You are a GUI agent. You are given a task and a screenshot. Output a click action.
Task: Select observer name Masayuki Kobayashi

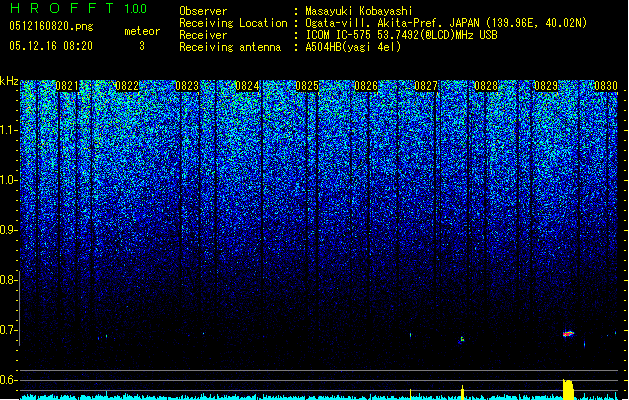[x=359, y=11]
